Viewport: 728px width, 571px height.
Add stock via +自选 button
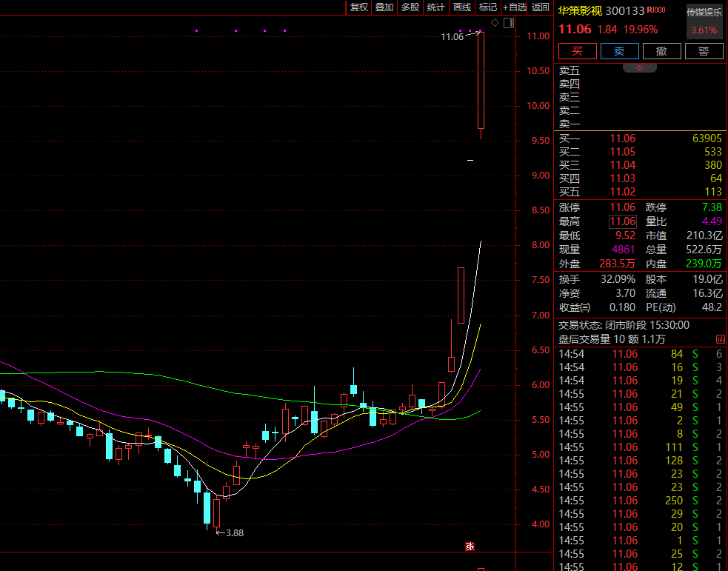click(x=515, y=7)
